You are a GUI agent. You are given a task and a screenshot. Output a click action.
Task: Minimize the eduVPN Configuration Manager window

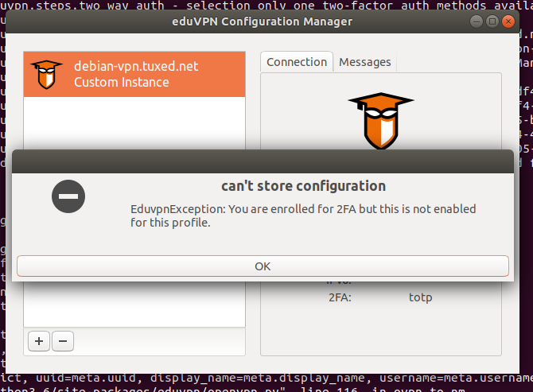pos(477,21)
